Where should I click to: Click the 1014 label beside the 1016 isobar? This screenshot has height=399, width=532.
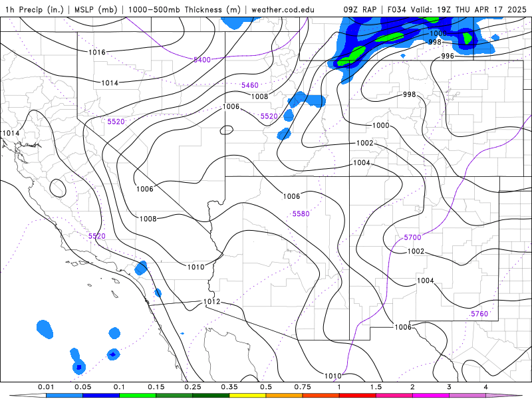110,82
